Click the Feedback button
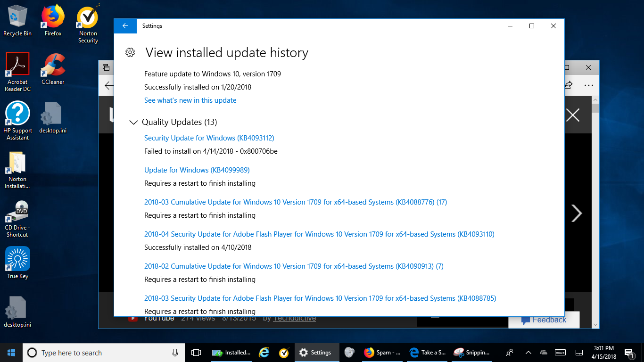 point(544,320)
